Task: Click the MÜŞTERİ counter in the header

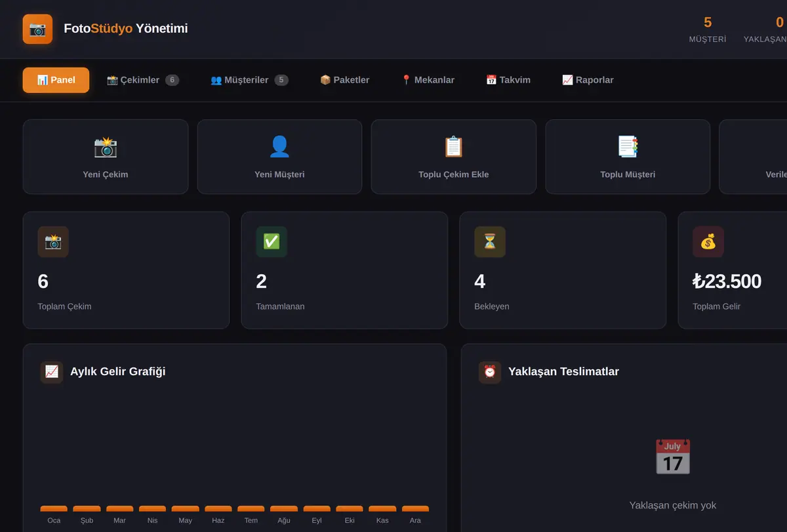Action: point(708,30)
